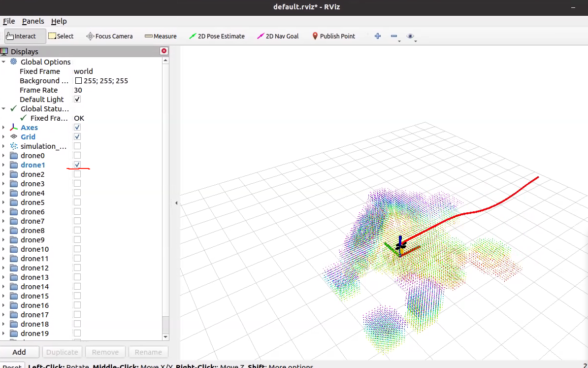Expand the drone18 group
588x368 pixels.
[x=3, y=324]
